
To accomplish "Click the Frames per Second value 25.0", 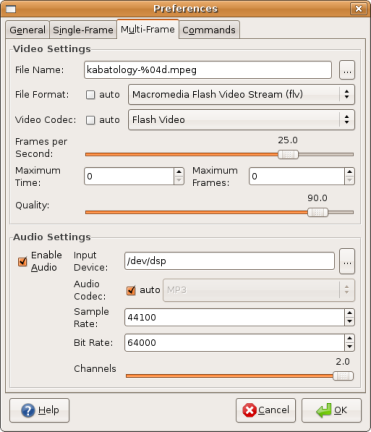I will tap(288, 140).
